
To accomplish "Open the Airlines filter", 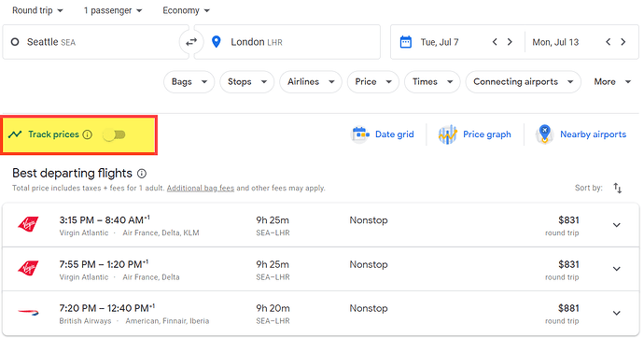I will tap(311, 82).
